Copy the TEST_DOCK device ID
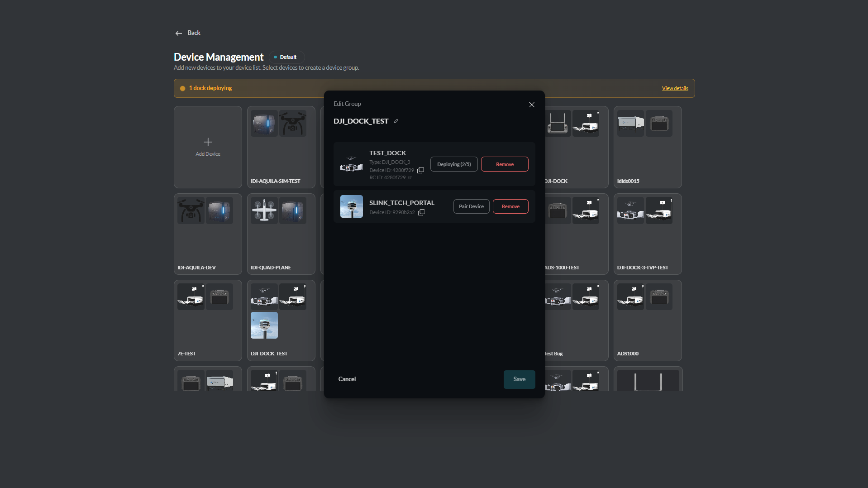The width and height of the screenshot is (868, 488). [x=420, y=170]
